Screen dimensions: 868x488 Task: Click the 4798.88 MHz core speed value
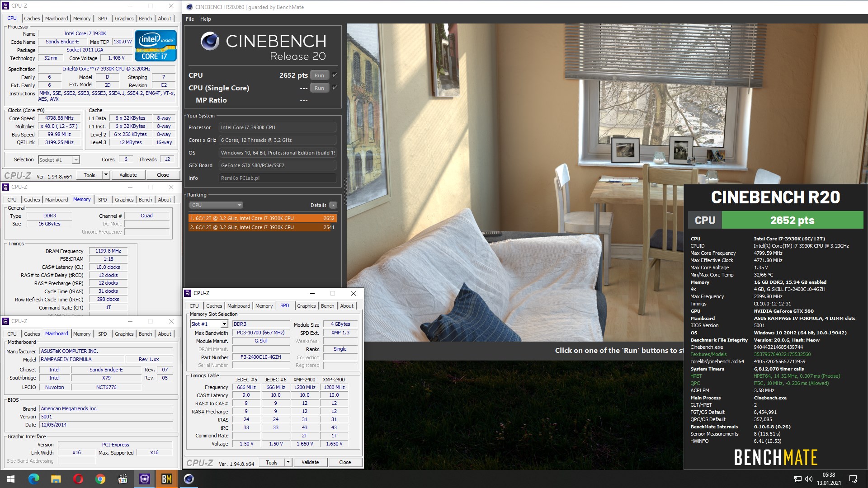[x=59, y=118]
